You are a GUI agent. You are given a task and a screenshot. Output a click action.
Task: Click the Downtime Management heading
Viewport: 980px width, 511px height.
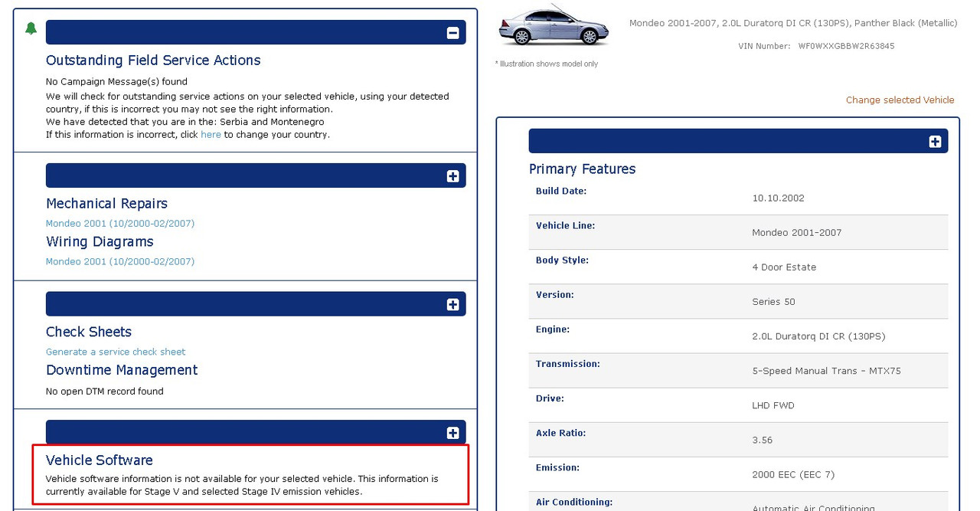122,370
